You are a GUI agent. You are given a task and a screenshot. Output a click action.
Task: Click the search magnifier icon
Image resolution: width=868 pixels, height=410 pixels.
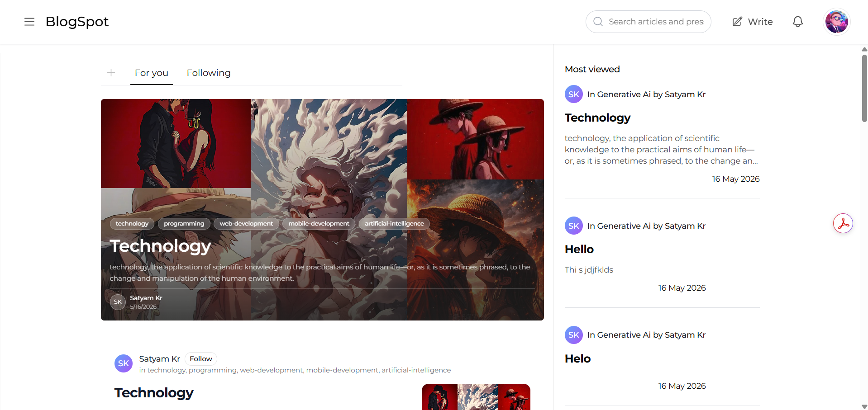[x=598, y=22]
